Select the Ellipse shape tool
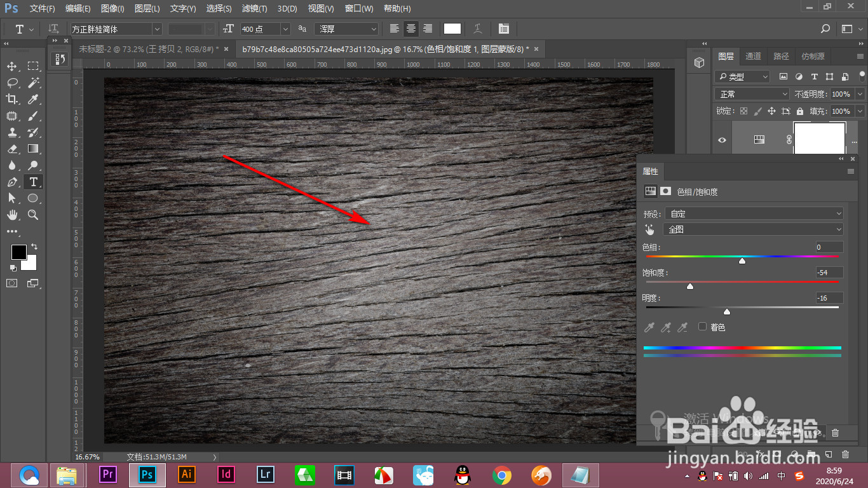 pos(33,198)
